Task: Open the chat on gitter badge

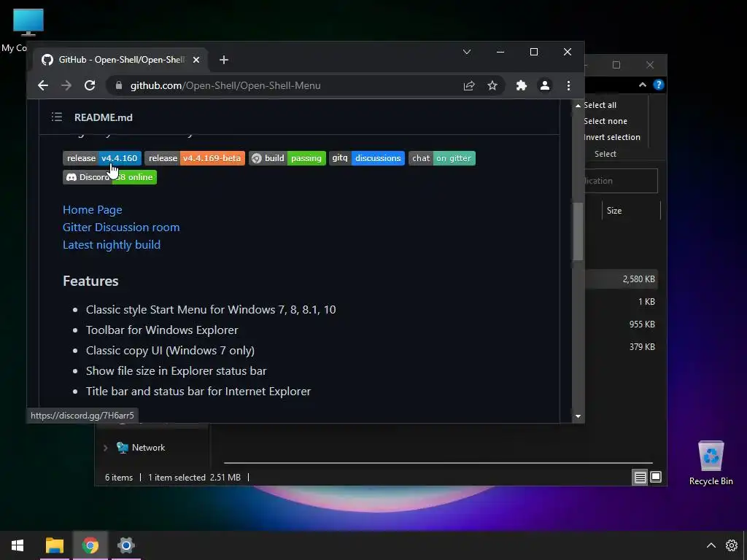Action: tap(442, 158)
